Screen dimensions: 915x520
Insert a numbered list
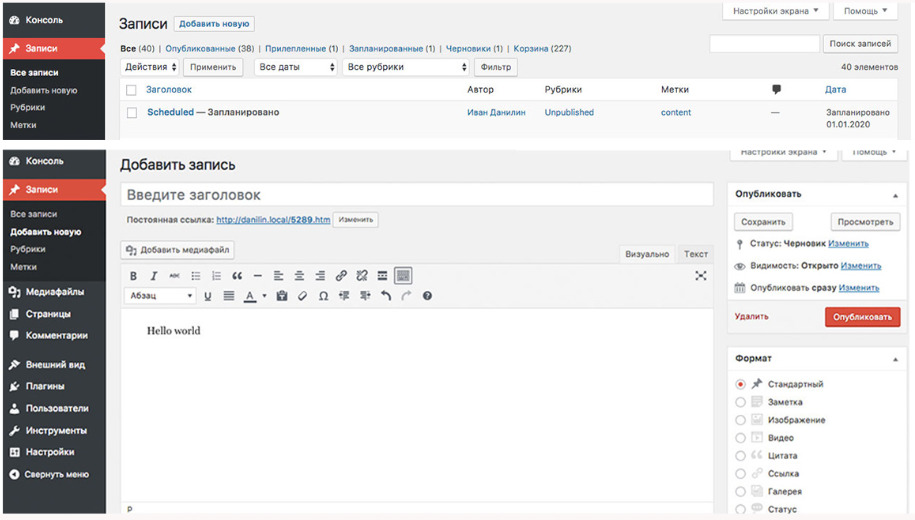tap(216, 276)
